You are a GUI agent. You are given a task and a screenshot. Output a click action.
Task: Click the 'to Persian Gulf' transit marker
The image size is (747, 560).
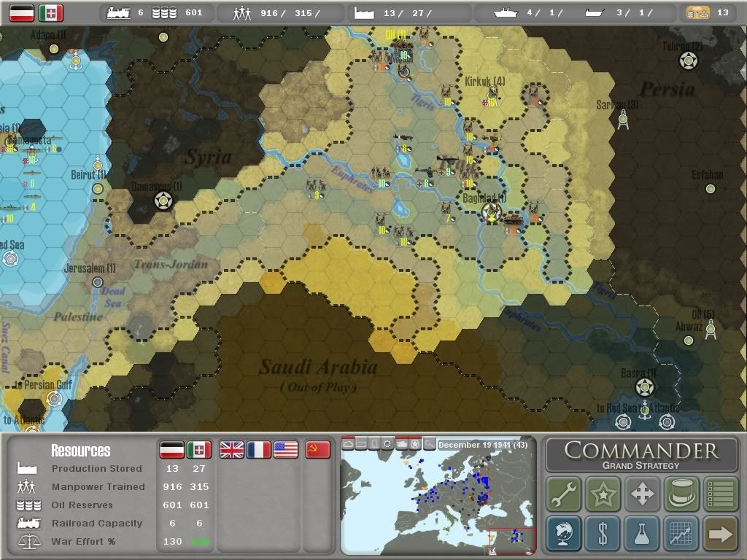point(54,398)
